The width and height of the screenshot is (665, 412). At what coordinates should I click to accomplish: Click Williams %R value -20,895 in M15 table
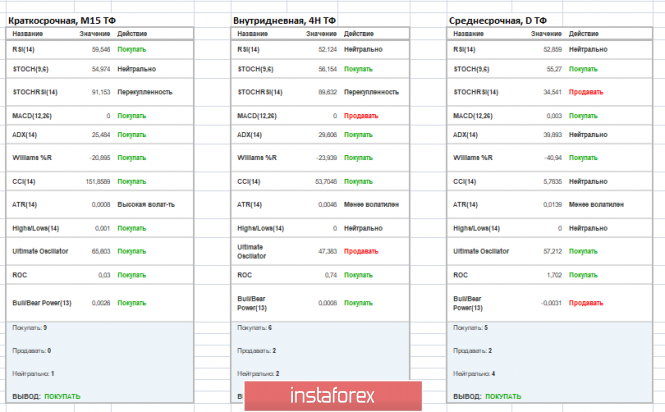[x=100, y=157]
